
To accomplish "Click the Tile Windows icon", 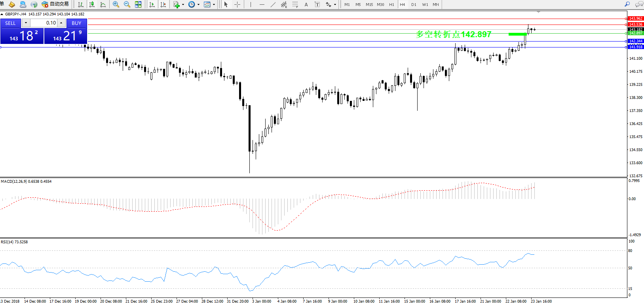I will (138, 4).
